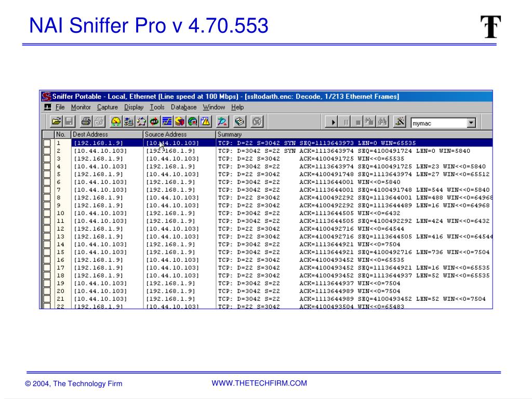Check the box for frame 2
Screen dimensions: 532x399
pos(47,151)
